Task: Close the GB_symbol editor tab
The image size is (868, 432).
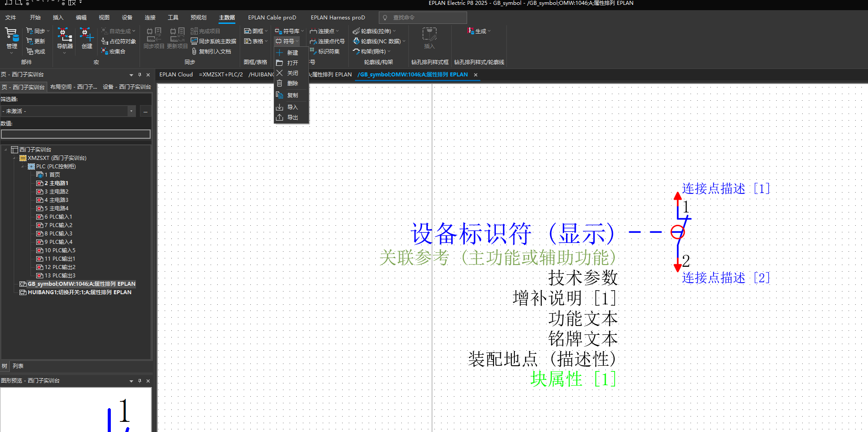Action: coord(476,75)
